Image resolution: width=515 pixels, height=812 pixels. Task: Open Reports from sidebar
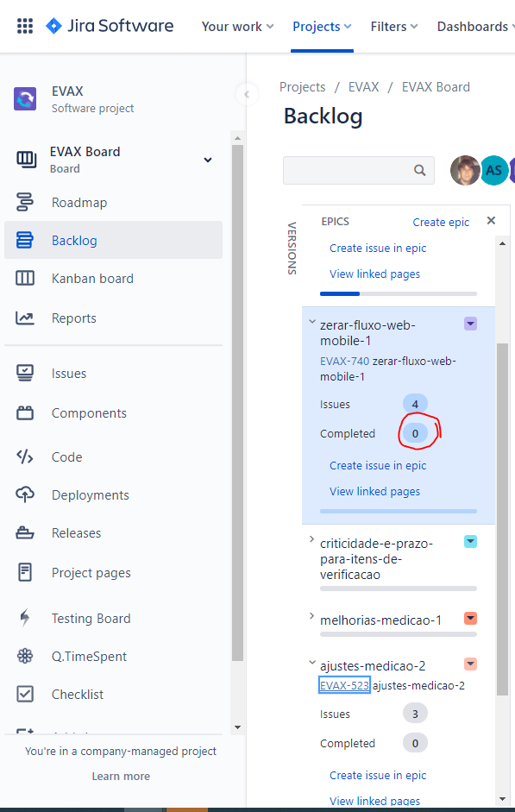coord(73,318)
